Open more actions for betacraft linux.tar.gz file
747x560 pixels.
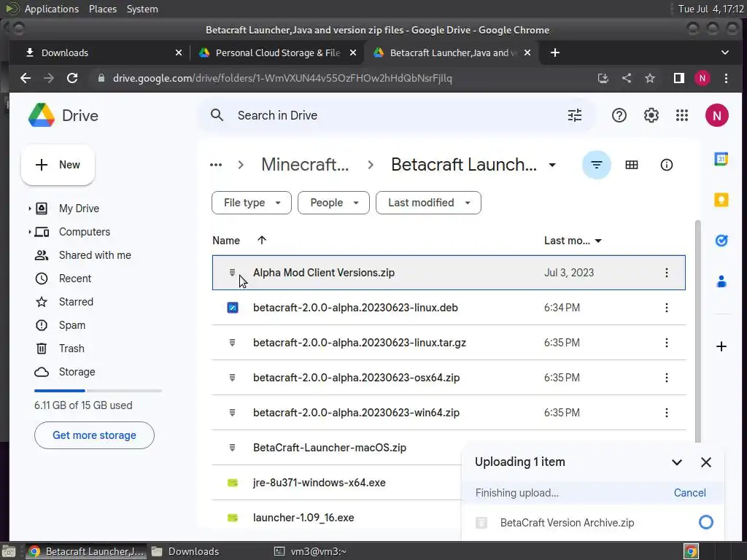[666, 343]
